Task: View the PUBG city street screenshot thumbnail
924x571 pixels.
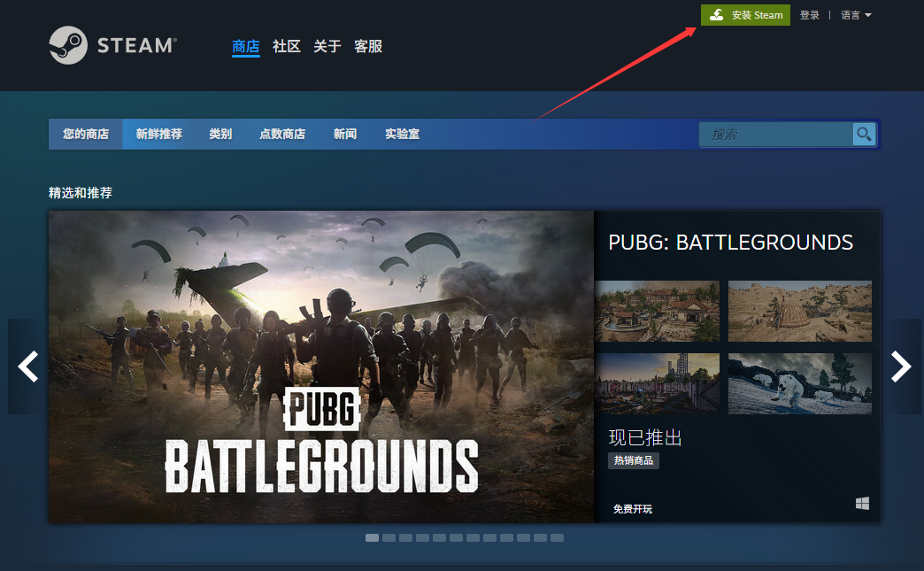Action: (x=657, y=383)
